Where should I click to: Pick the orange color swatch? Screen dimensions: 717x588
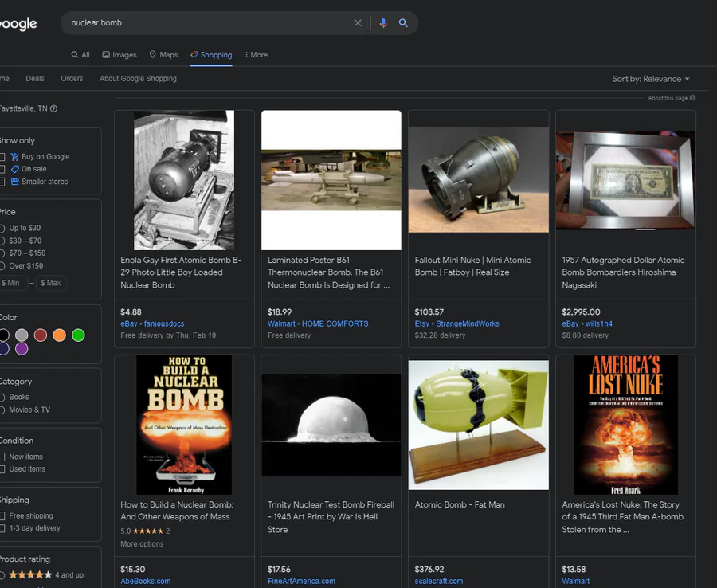[60, 335]
